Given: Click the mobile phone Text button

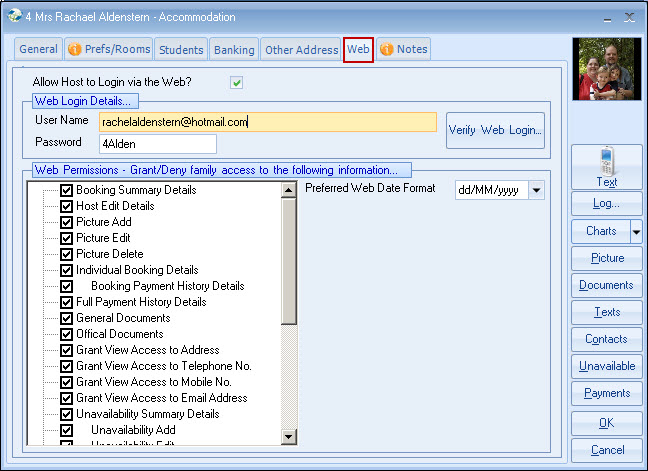Looking at the screenshot, I should (x=607, y=167).
